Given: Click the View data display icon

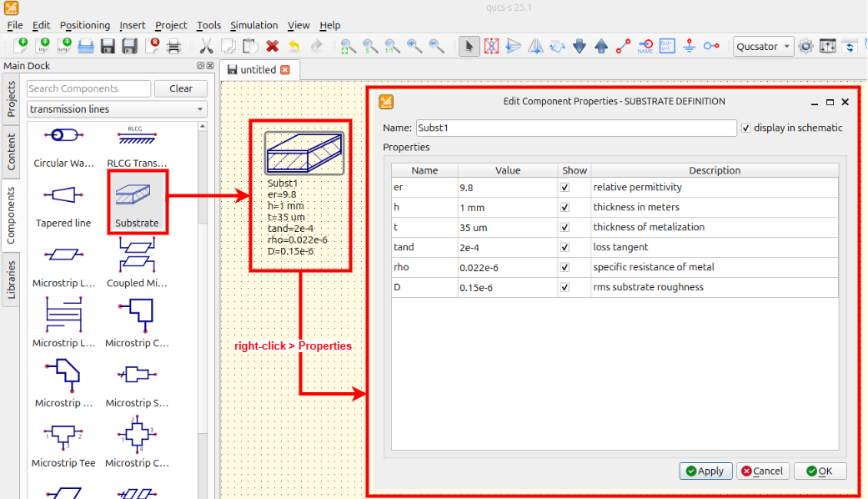Looking at the screenshot, I should [x=849, y=47].
